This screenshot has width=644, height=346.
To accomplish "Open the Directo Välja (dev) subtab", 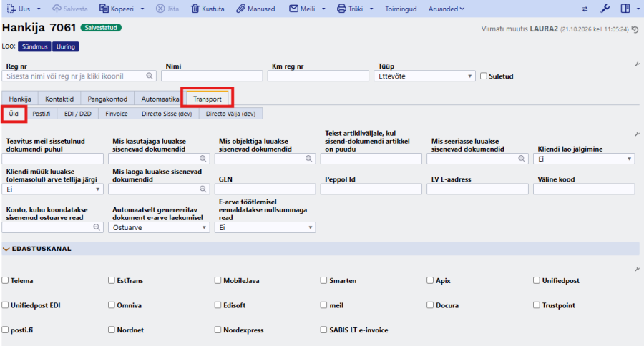I will 231,114.
